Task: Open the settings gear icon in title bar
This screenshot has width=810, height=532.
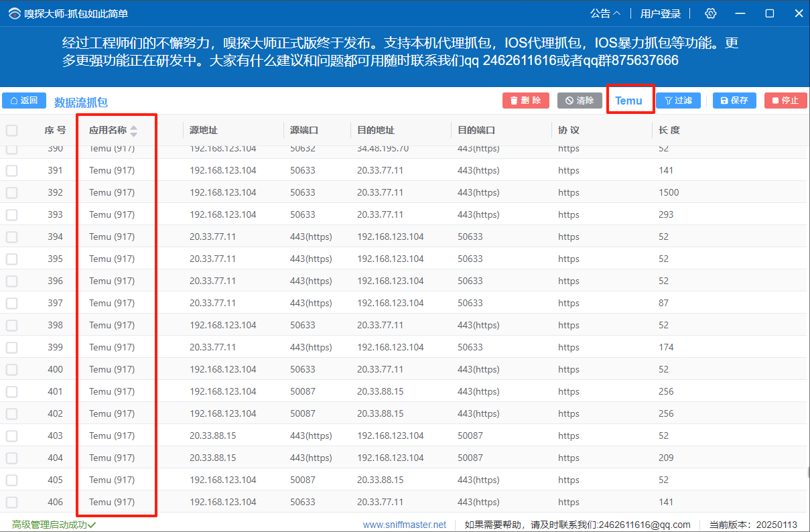Action: pos(711,13)
